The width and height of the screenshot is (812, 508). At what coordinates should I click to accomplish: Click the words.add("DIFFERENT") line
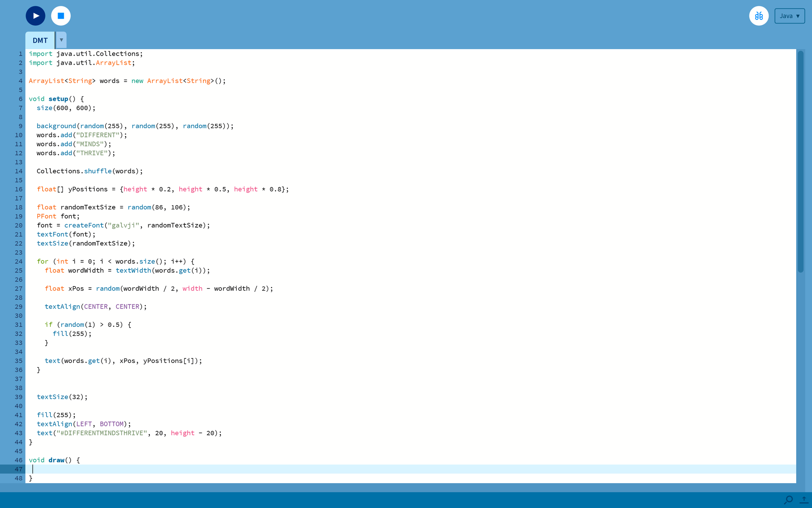pos(82,135)
